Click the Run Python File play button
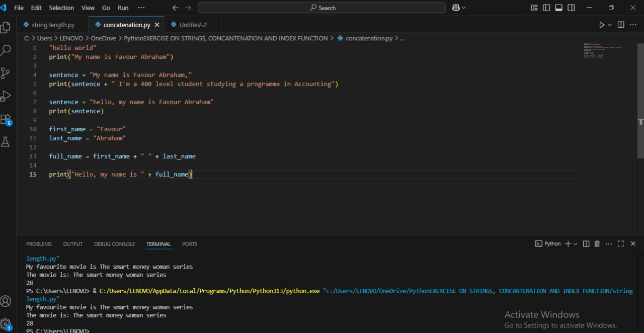The height and width of the screenshot is (333, 644). tap(601, 25)
